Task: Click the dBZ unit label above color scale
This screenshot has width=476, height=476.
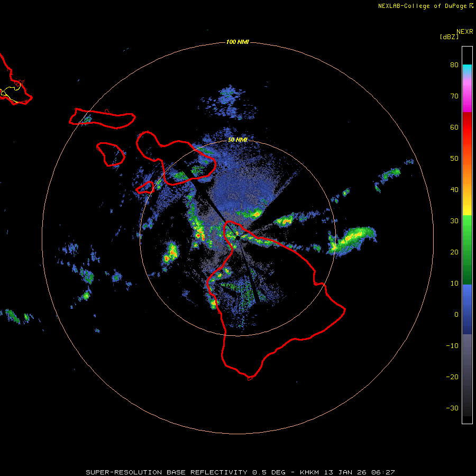Action: click(449, 37)
